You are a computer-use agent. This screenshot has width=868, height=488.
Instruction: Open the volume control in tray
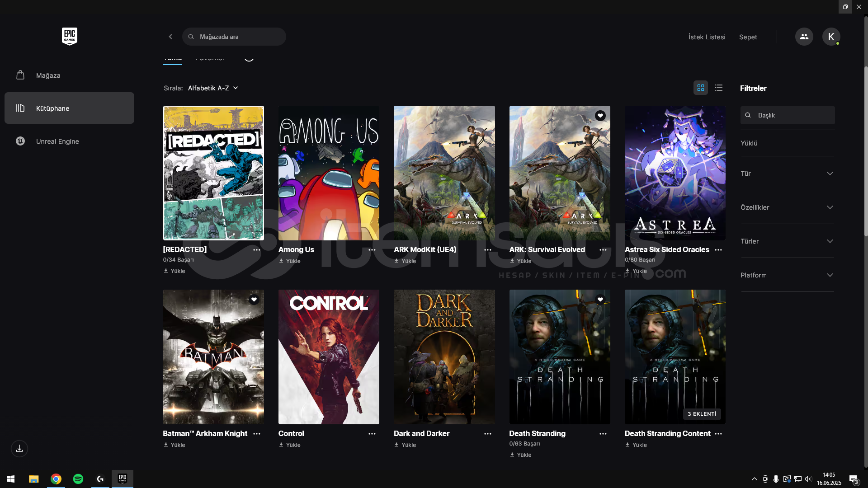pos(808,479)
